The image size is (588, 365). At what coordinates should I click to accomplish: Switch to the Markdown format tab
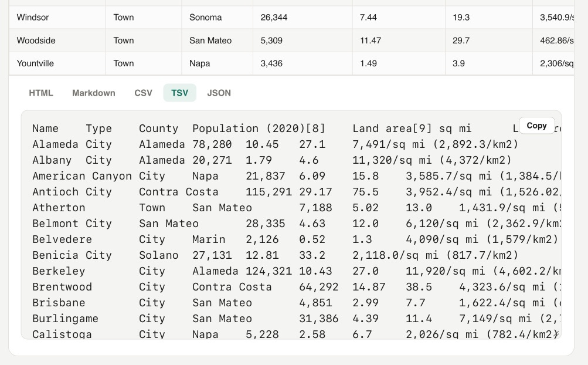(x=94, y=93)
